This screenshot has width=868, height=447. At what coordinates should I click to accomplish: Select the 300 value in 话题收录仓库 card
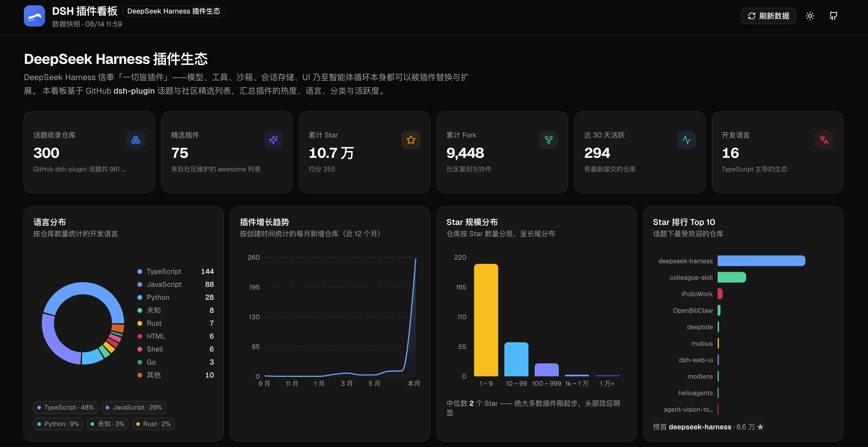tap(46, 153)
